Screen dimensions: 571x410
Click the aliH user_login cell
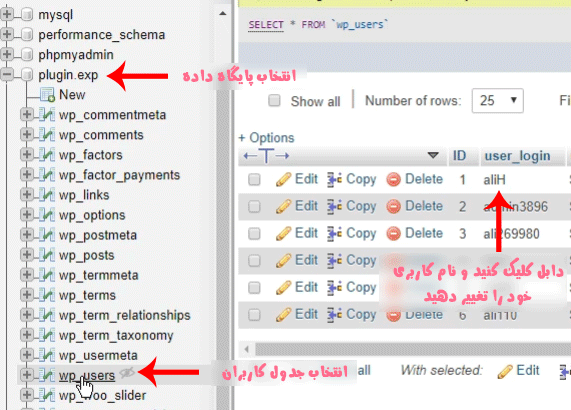click(x=495, y=180)
